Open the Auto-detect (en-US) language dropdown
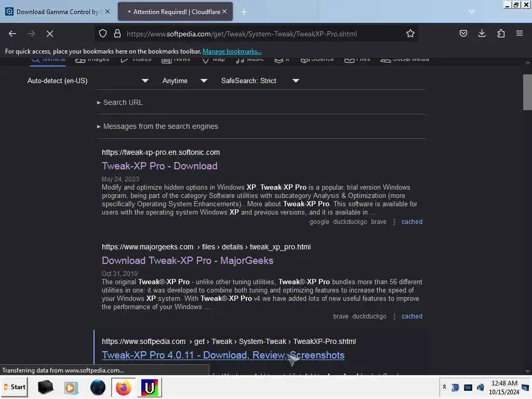532x399 pixels. (87, 81)
